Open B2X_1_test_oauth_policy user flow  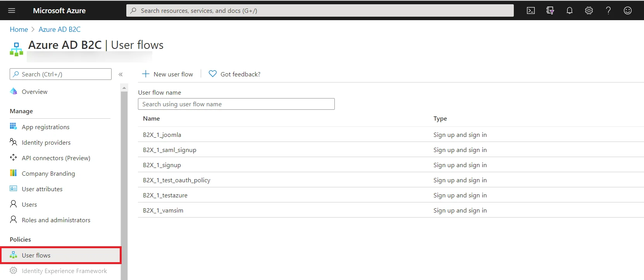(177, 180)
